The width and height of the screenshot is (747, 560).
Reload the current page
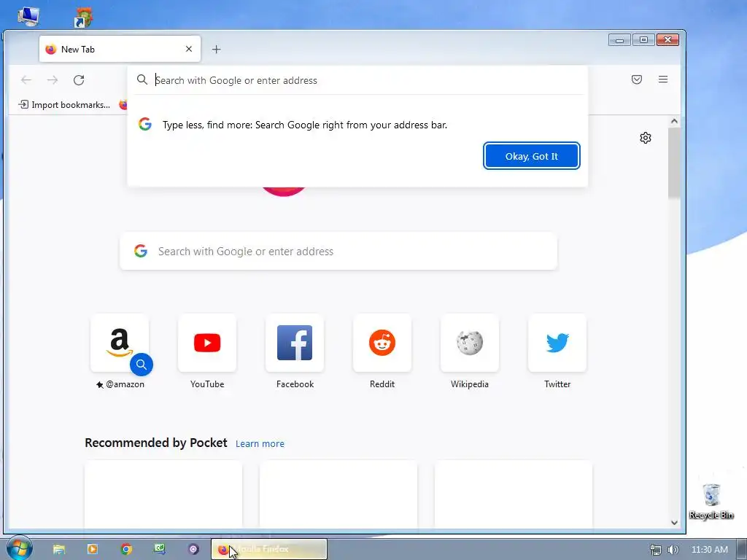tap(79, 80)
